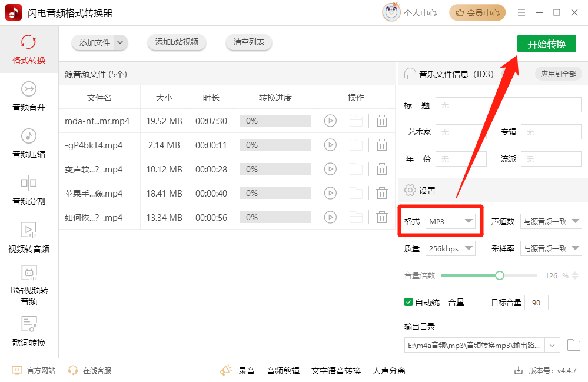Play the 如何恢...?.mp4 file preview
588x382 pixels.
(330, 217)
